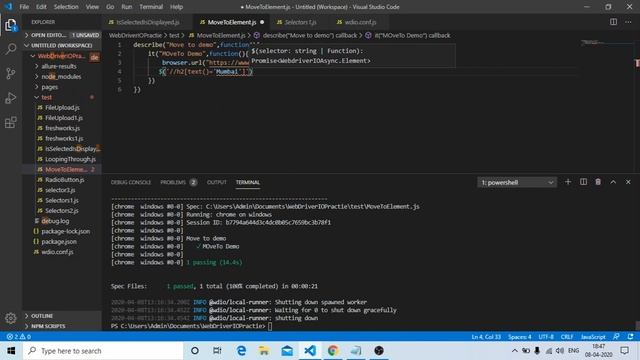
Task: Split the terminal pane
Action: click(583, 182)
